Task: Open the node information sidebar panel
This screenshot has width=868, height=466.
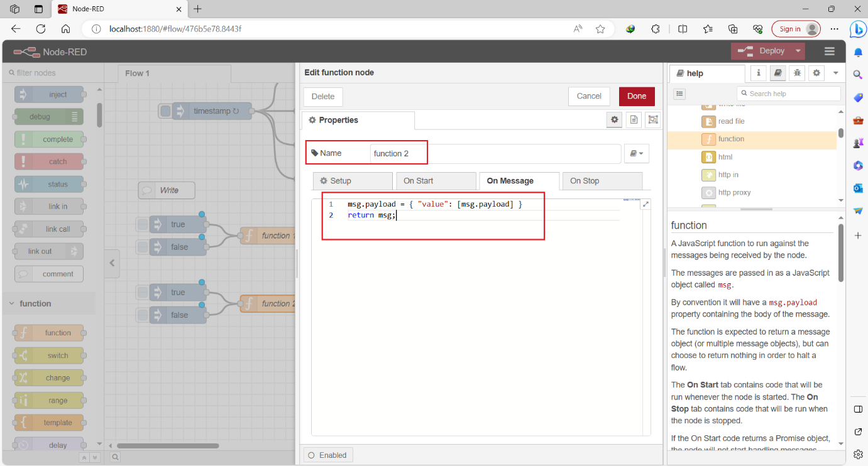Action: (x=758, y=73)
